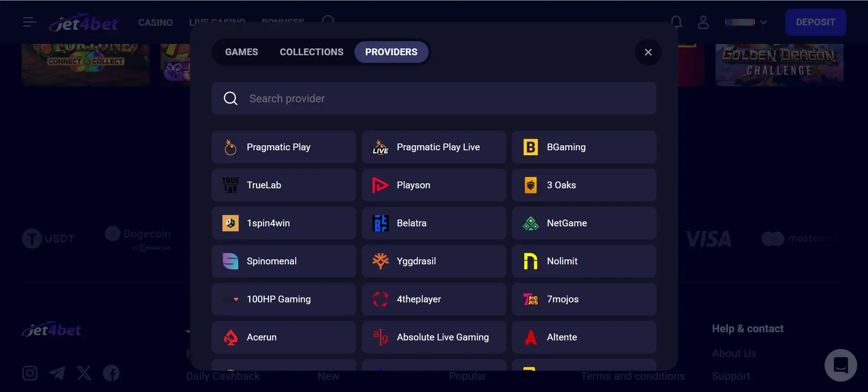Click the Altente logo icon
This screenshot has width=868, height=392.
[x=531, y=337]
